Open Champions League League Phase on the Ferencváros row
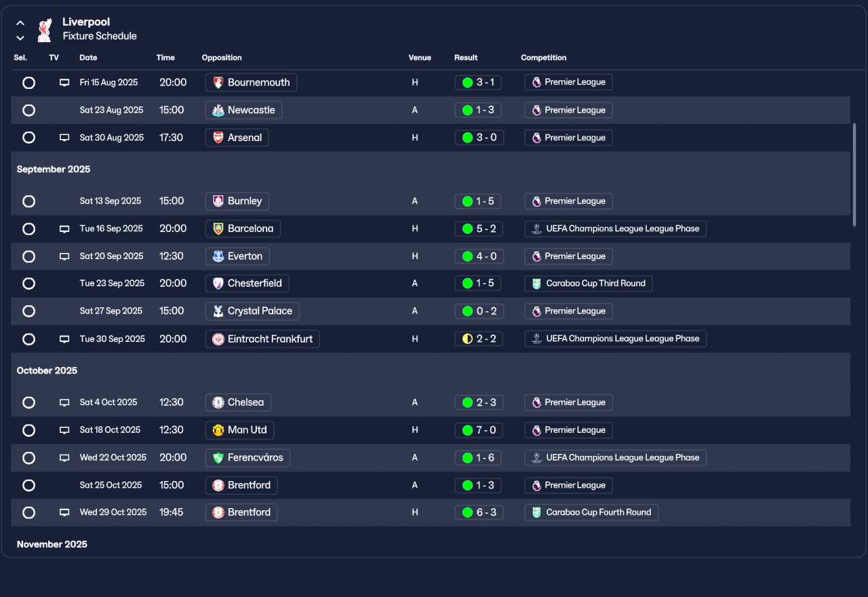Image resolution: width=868 pixels, height=597 pixels. point(616,458)
